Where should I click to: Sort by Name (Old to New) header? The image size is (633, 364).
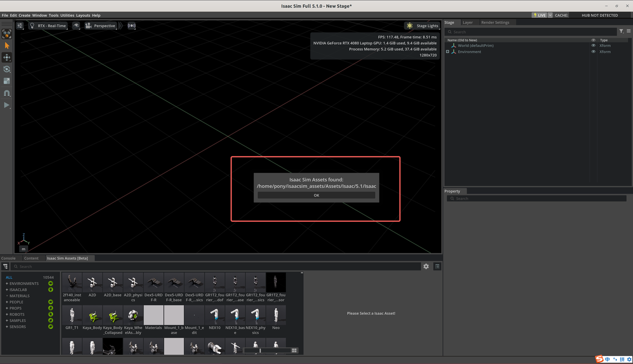pyautogui.click(x=462, y=40)
